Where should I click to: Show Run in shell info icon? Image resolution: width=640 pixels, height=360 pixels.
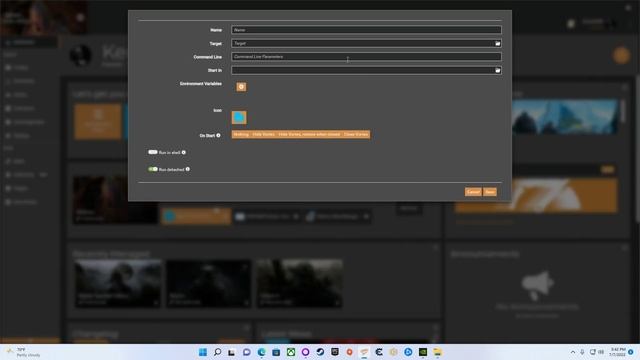click(x=184, y=152)
